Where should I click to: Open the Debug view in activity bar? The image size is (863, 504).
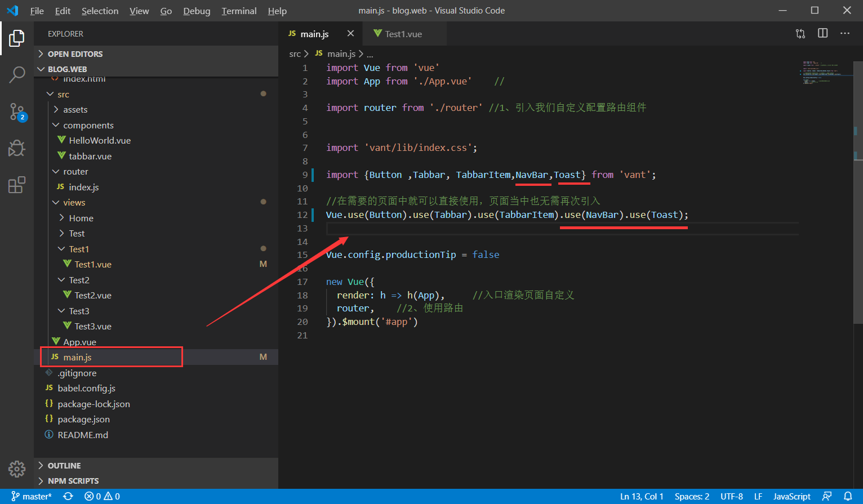pyautogui.click(x=17, y=148)
